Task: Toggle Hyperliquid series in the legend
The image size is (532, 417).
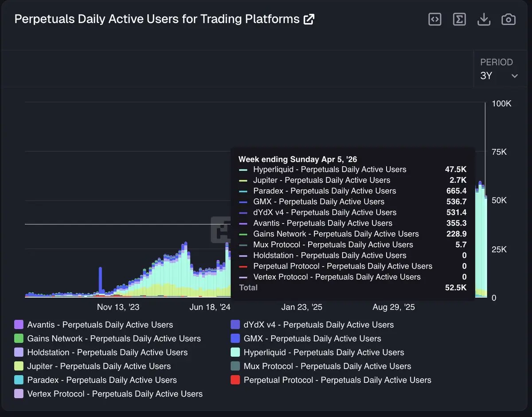Action: pos(324,352)
